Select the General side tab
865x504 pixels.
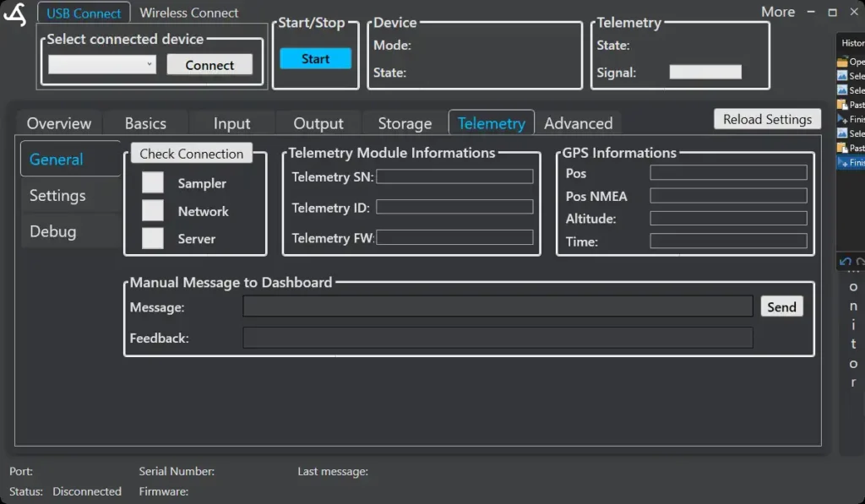pyautogui.click(x=71, y=159)
